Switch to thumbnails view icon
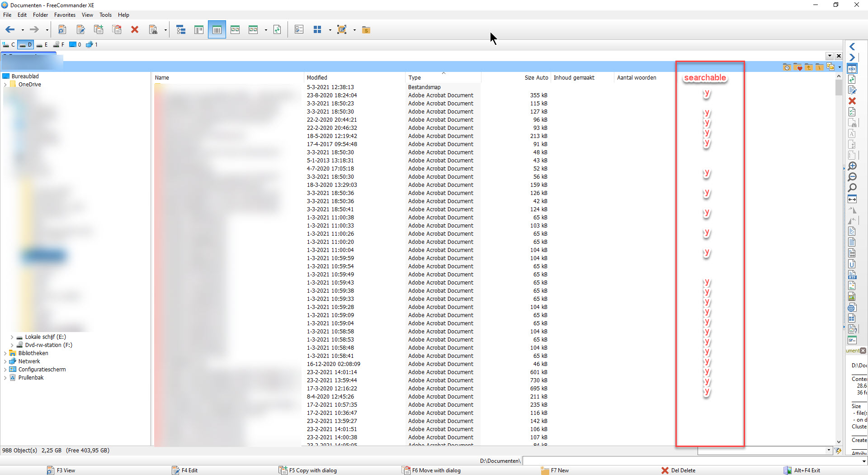The image size is (868, 475). click(x=235, y=30)
